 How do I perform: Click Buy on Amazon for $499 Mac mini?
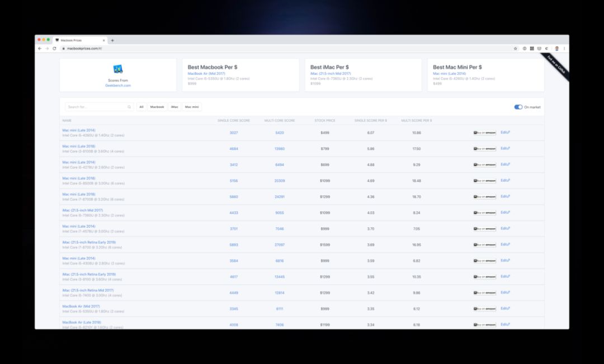pos(484,133)
